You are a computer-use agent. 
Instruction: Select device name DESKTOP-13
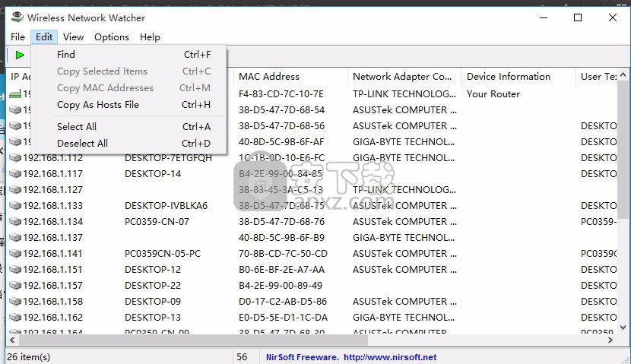[x=153, y=318]
